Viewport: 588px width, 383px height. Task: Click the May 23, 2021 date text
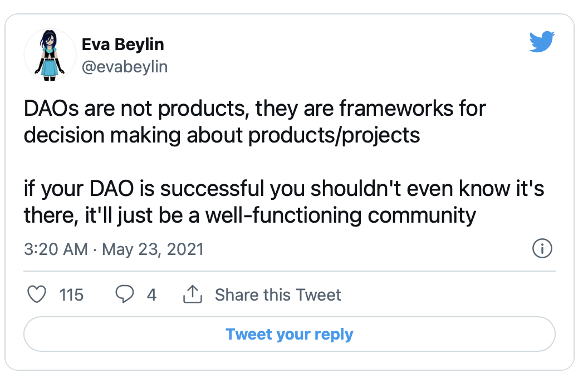pyautogui.click(x=153, y=249)
